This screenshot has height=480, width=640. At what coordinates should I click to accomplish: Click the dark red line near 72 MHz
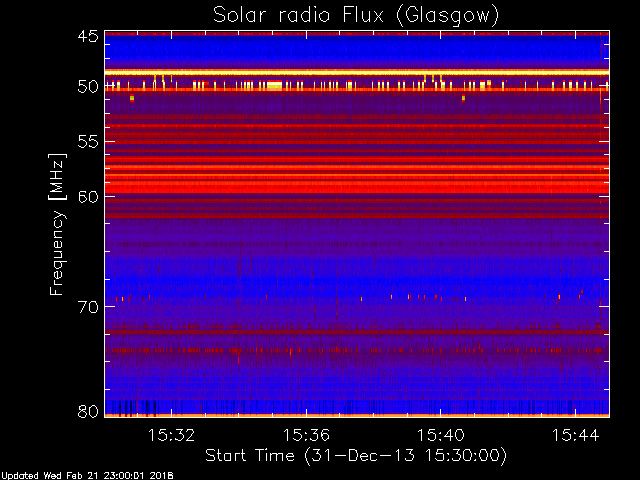click(357, 332)
